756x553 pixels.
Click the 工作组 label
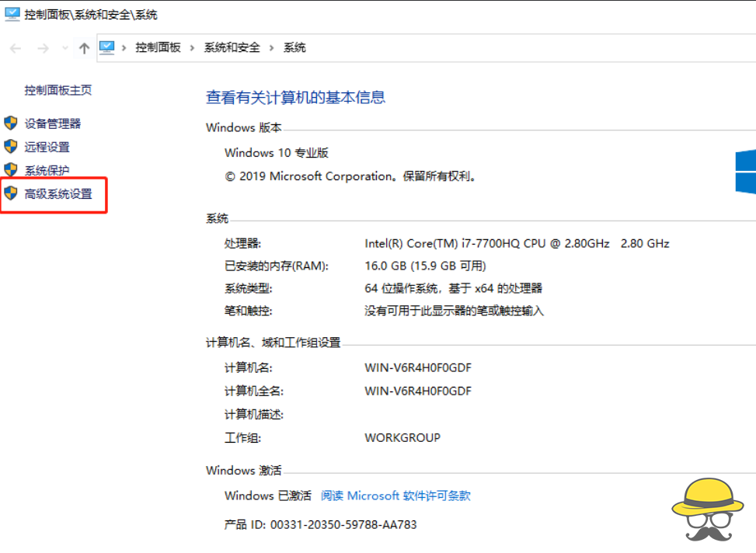(242, 438)
